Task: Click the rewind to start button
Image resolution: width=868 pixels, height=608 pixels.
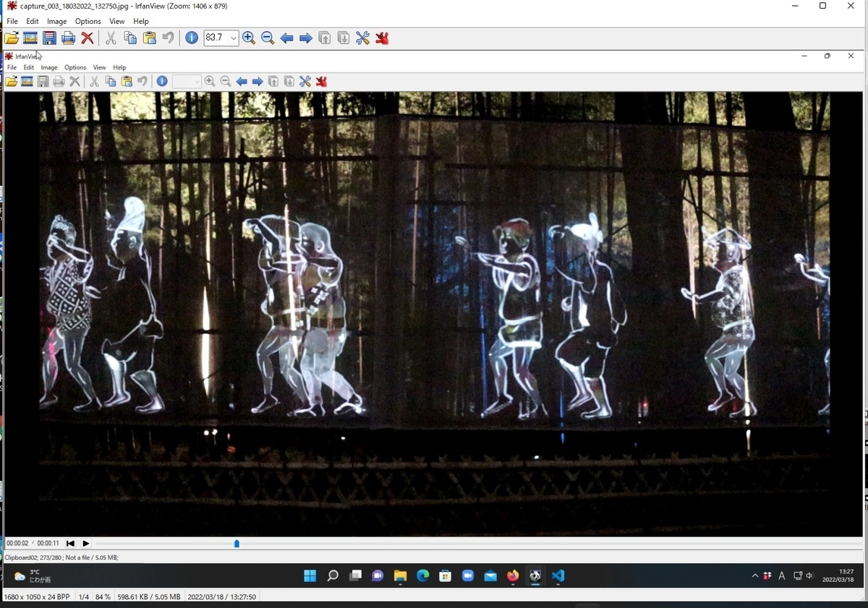Action: 70,544
